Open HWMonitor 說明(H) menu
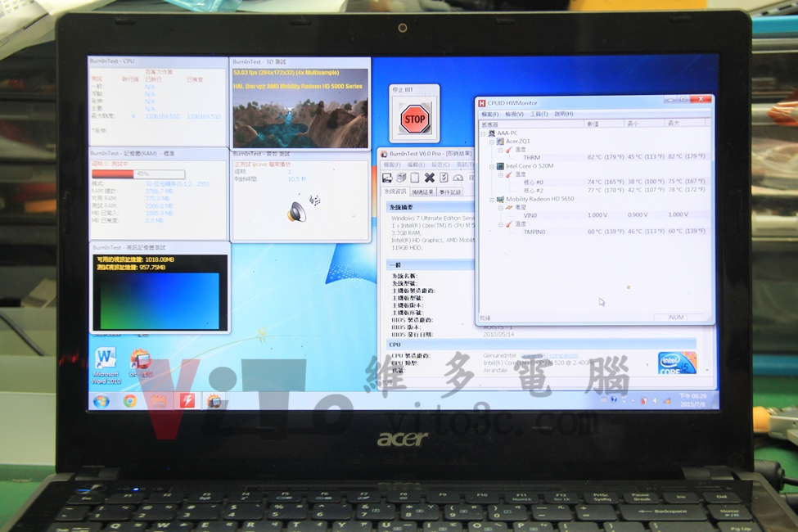The image size is (798, 532). 564,114
